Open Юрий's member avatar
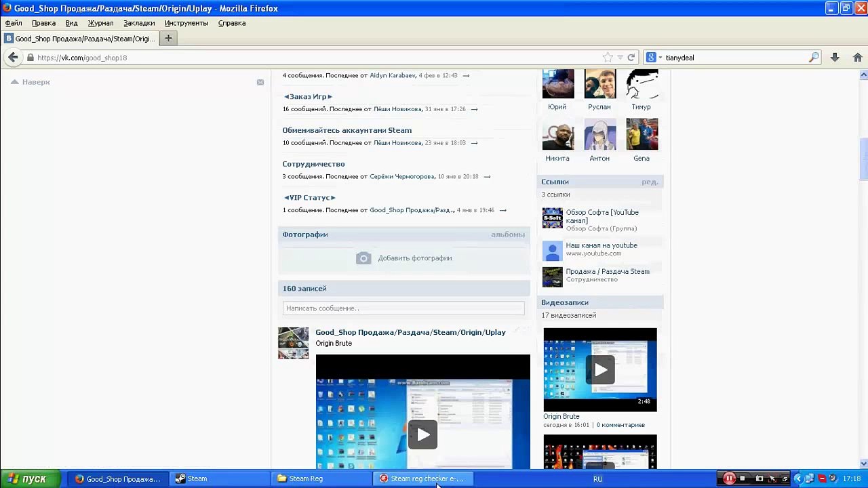 [x=558, y=83]
